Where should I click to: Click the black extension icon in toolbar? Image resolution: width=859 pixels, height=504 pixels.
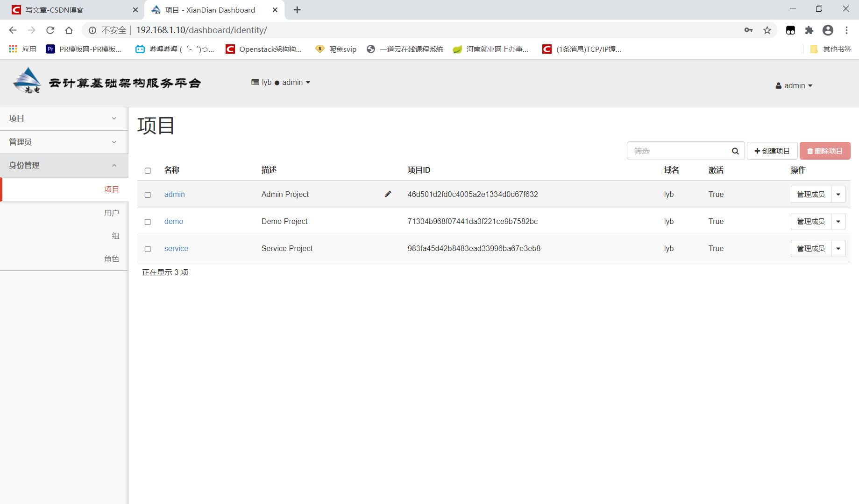click(790, 30)
